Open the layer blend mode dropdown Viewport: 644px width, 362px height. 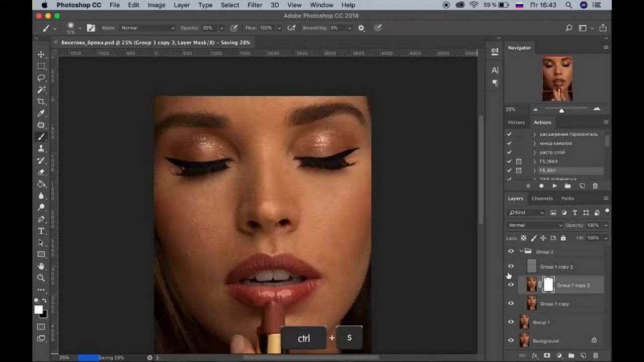pos(535,225)
